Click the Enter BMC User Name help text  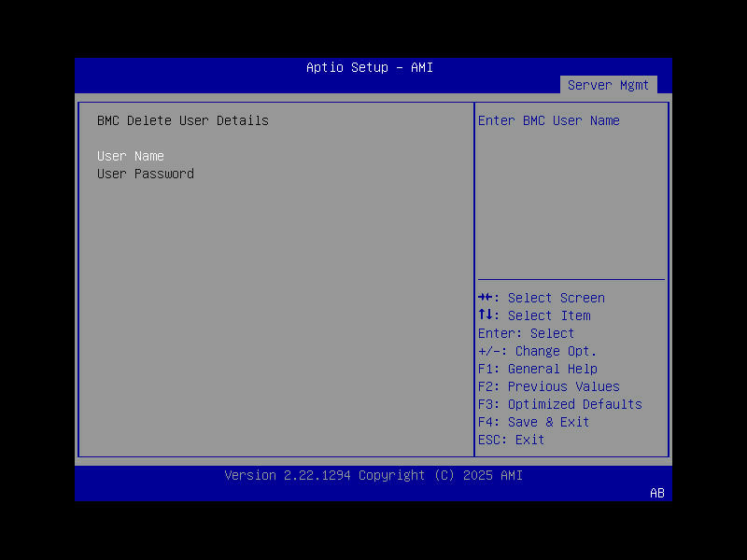click(x=550, y=120)
